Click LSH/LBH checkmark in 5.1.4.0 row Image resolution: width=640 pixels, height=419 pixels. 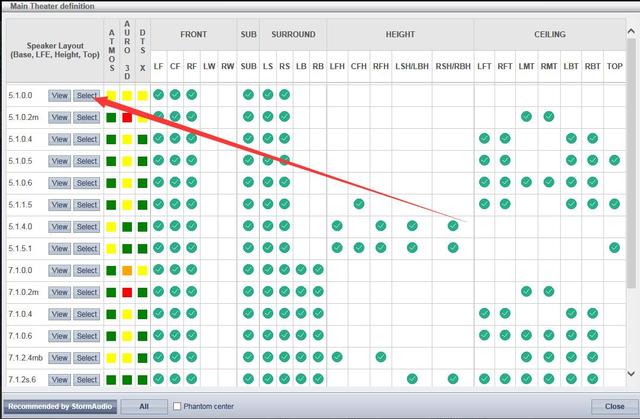point(412,226)
